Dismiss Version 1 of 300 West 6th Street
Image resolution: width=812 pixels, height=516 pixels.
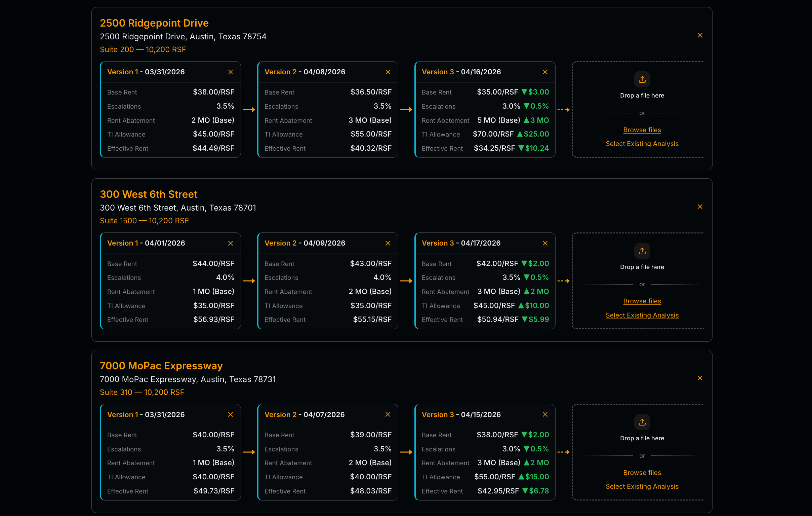coord(231,243)
